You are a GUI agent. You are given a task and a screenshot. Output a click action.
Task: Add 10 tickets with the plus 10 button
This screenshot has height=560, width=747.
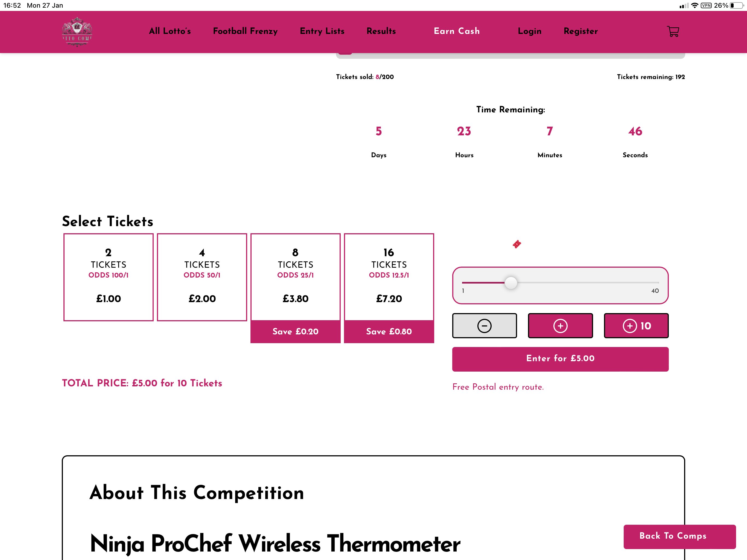(x=636, y=326)
